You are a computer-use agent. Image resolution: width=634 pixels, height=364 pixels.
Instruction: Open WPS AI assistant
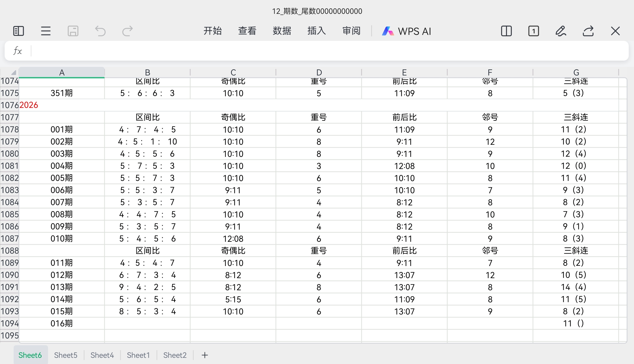[407, 31]
